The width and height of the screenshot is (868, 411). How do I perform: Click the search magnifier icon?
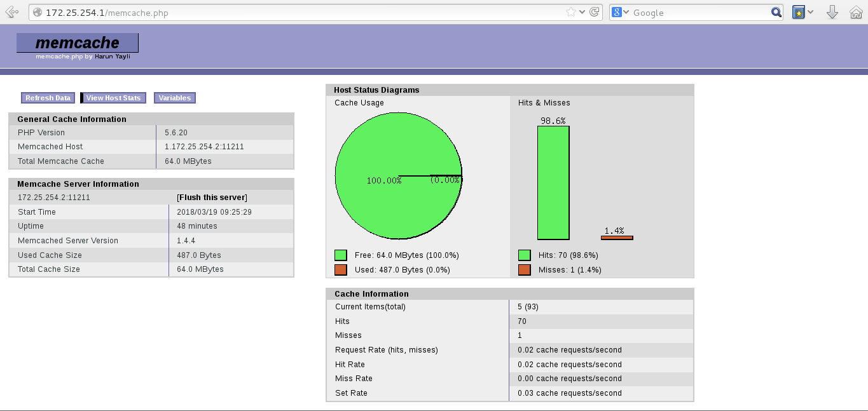776,12
